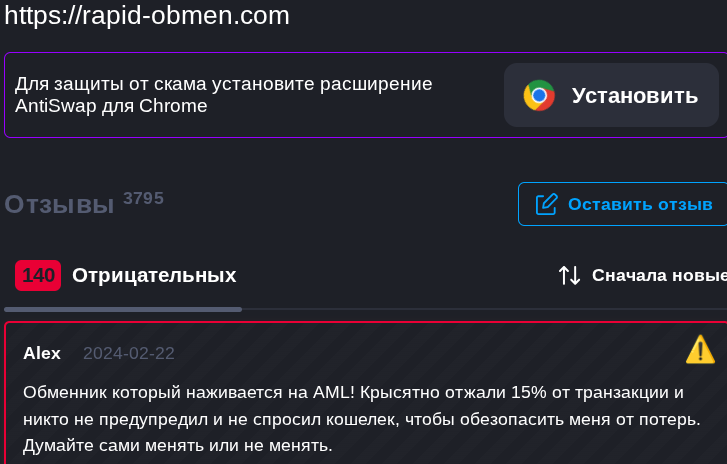Open the "Сначала новые" sort dropdown
Viewport: 727px width, 464px height.
tap(658, 275)
